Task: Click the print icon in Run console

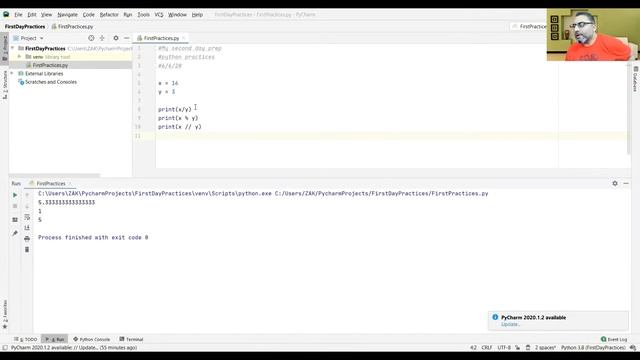Action: pyautogui.click(x=27, y=238)
